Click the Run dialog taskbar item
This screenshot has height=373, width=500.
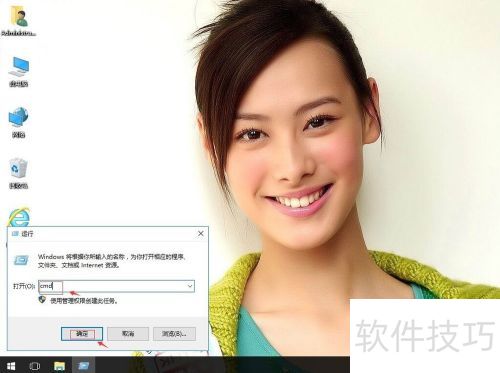point(83,365)
